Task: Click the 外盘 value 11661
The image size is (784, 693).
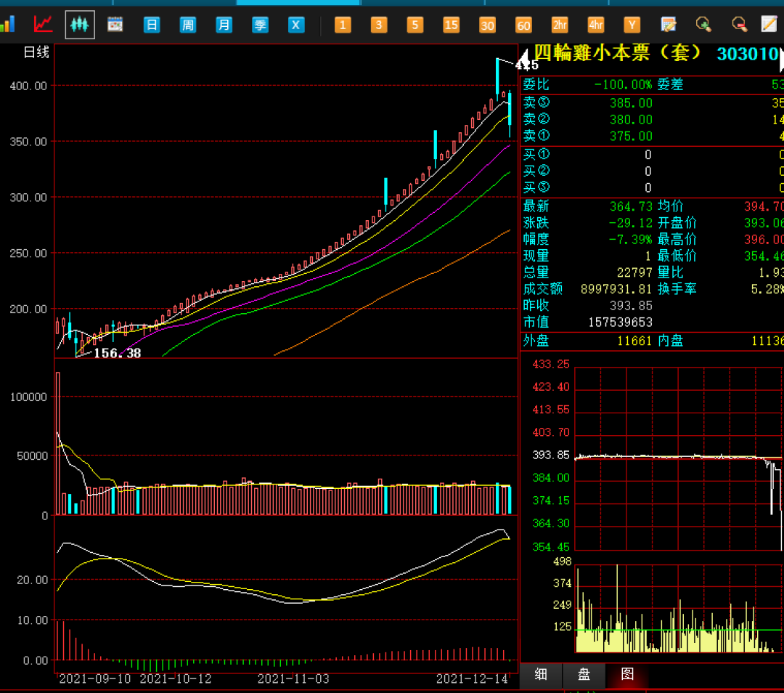Action: point(634,341)
